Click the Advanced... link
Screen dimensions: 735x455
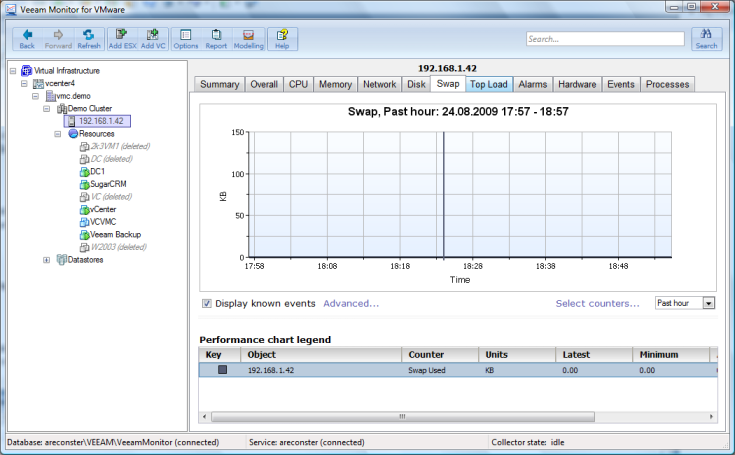(x=351, y=304)
